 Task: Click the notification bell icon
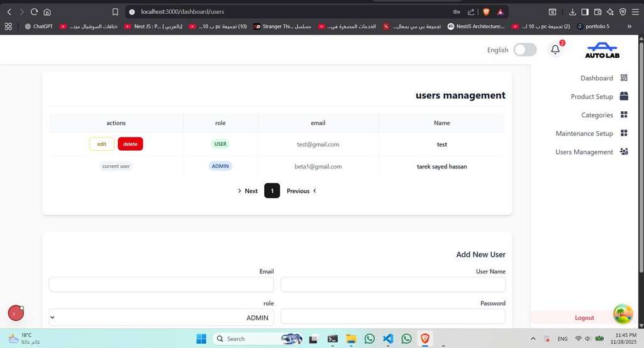tap(555, 50)
